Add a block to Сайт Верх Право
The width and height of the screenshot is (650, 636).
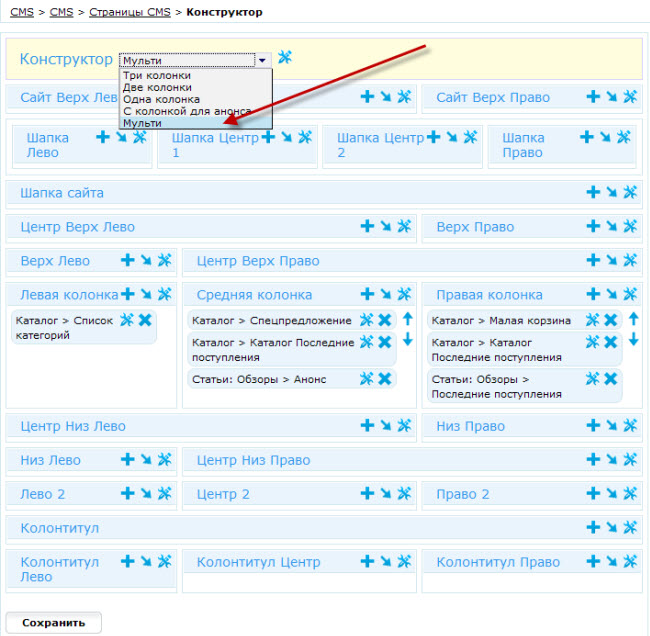593,97
